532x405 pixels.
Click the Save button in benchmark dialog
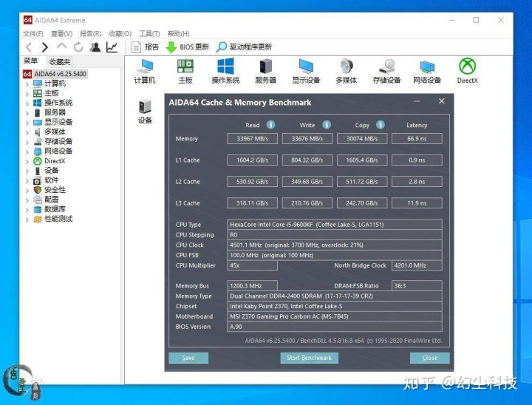pyautogui.click(x=188, y=358)
